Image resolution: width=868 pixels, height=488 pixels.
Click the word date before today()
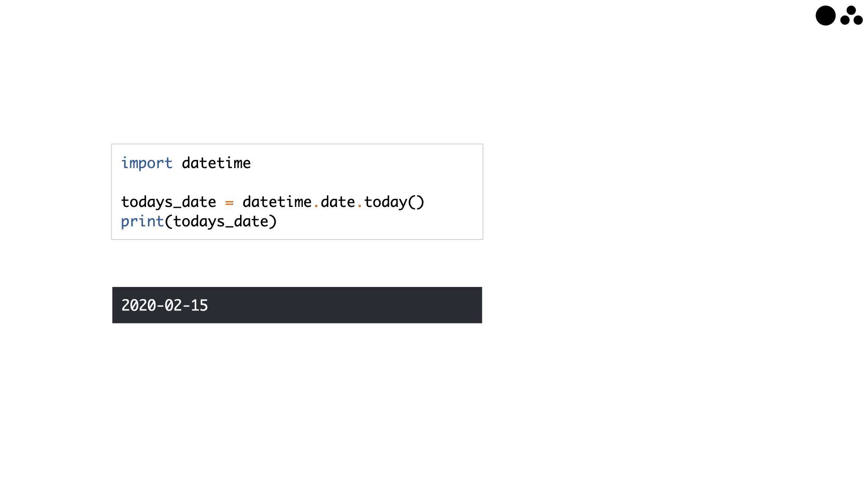coord(338,202)
